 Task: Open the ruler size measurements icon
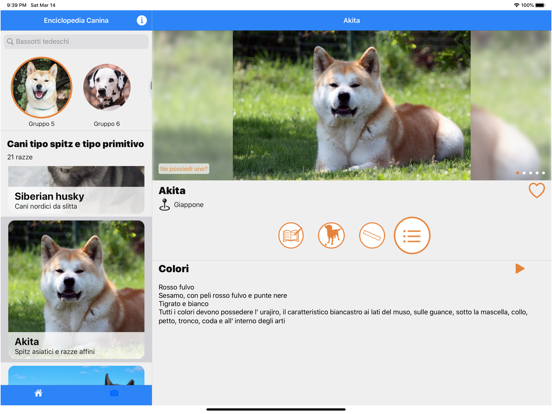pos(372,235)
